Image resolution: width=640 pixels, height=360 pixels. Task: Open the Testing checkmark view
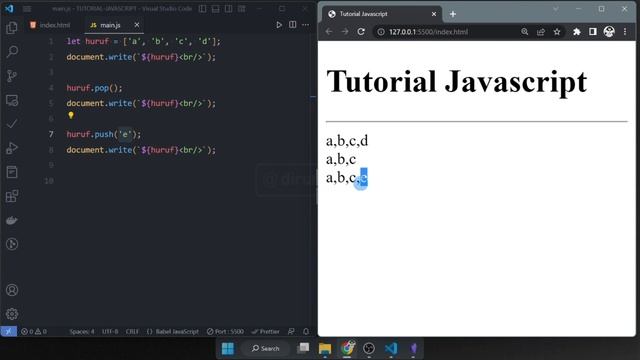point(12,124)
